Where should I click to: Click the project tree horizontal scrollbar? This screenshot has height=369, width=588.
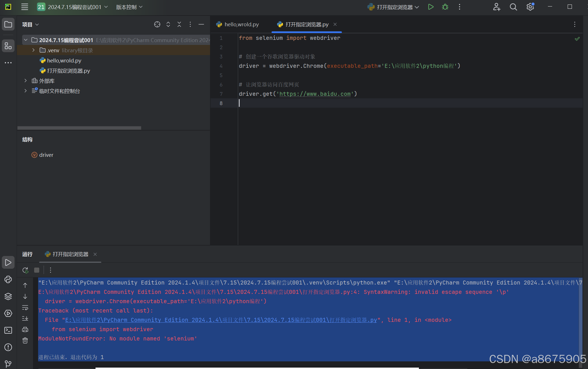click(79, 128)
